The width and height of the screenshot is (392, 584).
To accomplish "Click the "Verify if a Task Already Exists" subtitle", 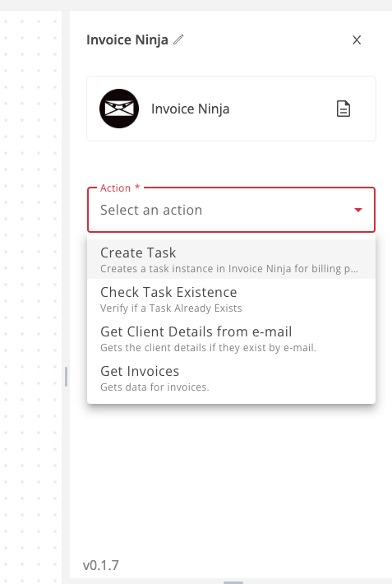I will (171, 308).
